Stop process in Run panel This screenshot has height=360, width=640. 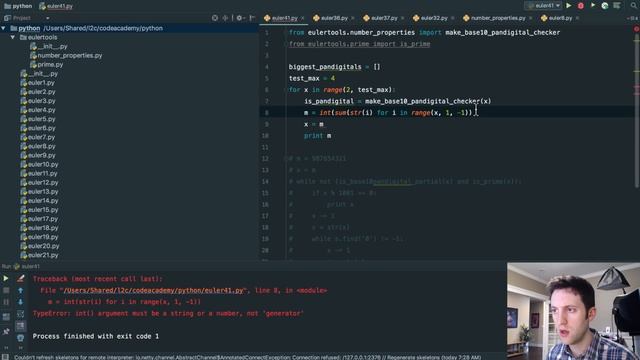6,291
